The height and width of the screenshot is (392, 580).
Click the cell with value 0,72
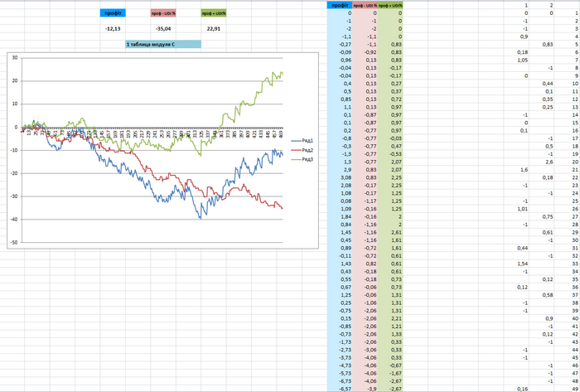click(390, 99)
